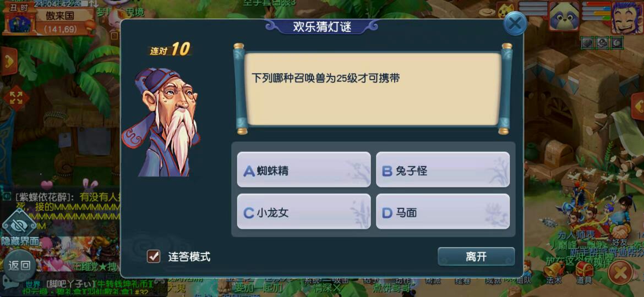This screenshot has width=644, height=297.
Task: Open the 法术 bell icon
Action: click(x=554, y=272)
